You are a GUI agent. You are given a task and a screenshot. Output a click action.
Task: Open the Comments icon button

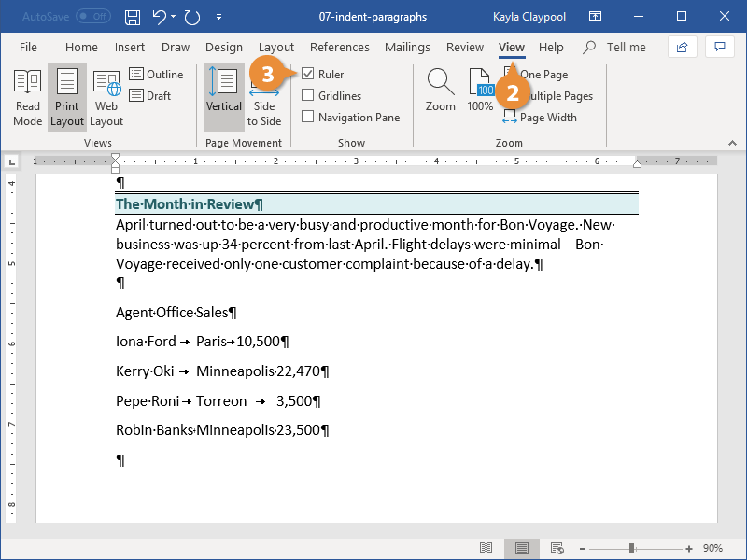tap(718, 47)
